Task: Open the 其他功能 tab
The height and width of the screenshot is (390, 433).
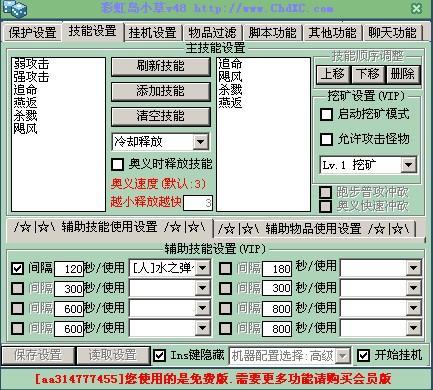Action: (x=332, y=33)
